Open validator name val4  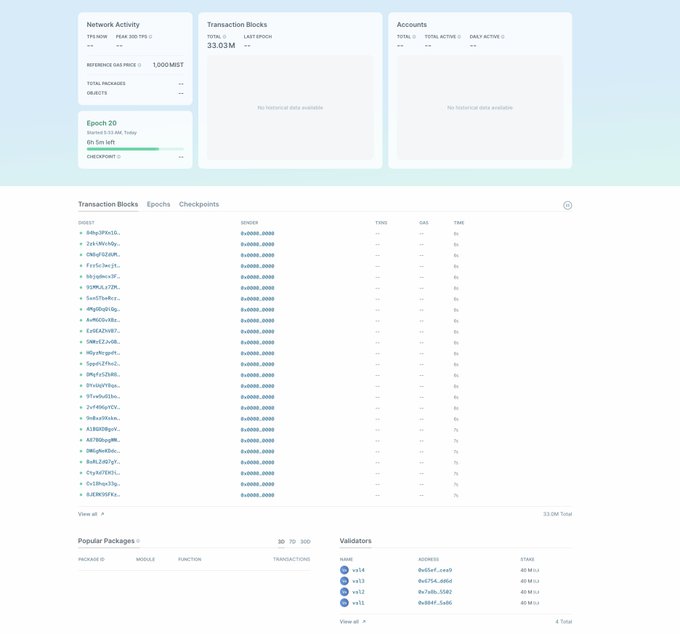pos(358,570)
